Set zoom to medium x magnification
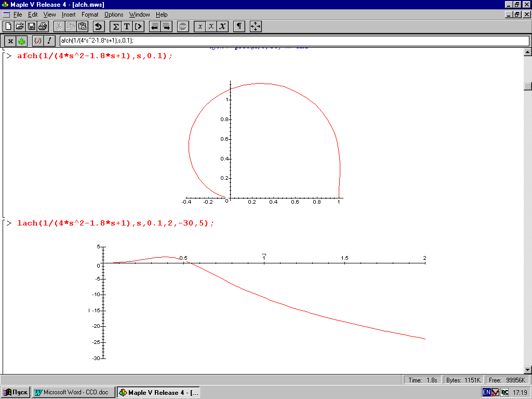This screenshot has height=399, width=532. point(211,26)
